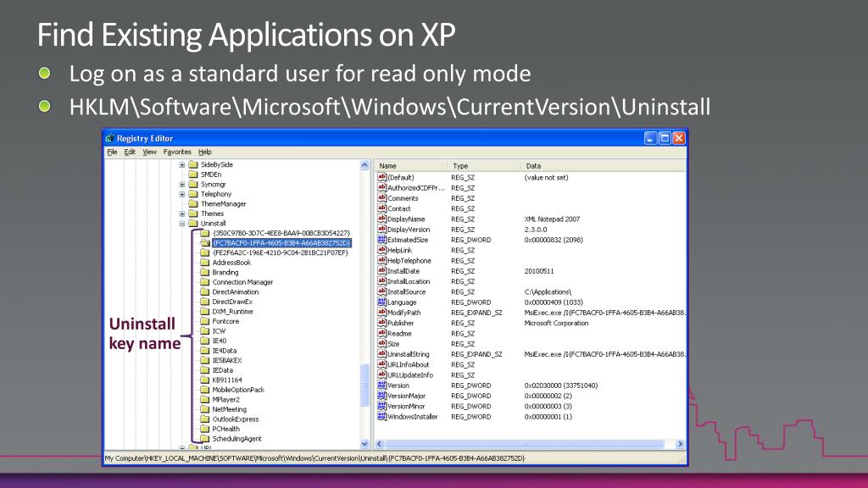Open the File menu
This screenshot has width=868, height=488.
click(x=112, y=152)
